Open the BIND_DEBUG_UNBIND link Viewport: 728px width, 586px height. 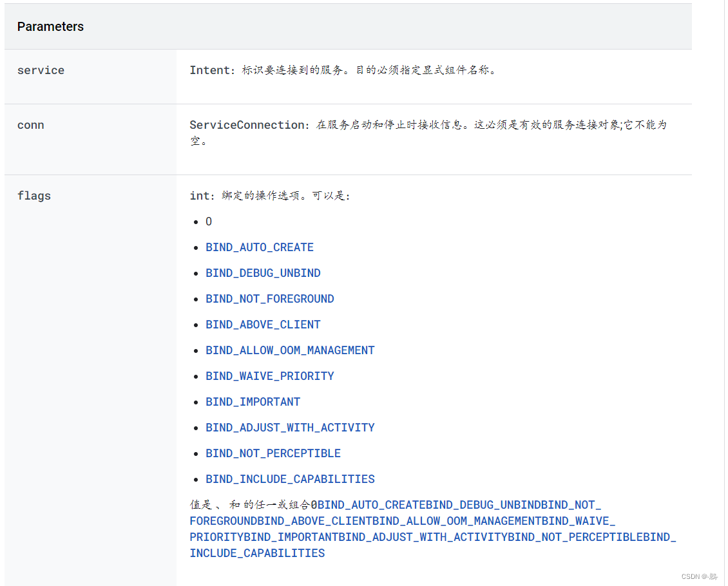pos(263,273)
